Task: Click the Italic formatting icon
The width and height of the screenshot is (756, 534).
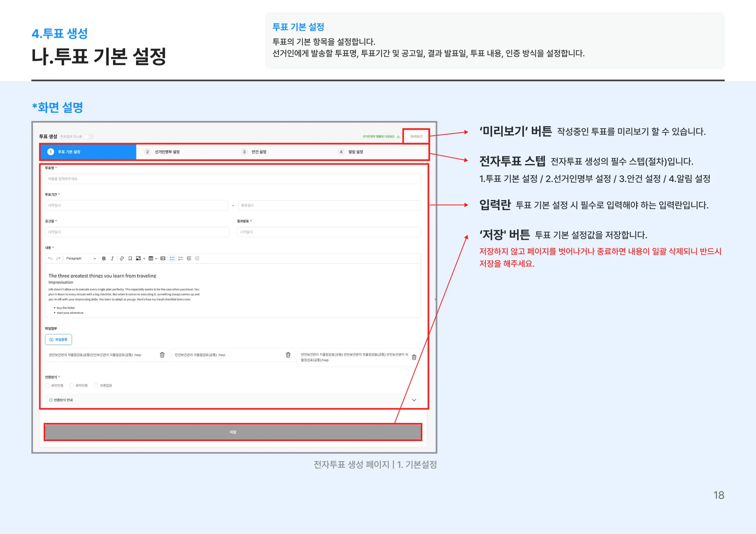Action: [112, 259]
